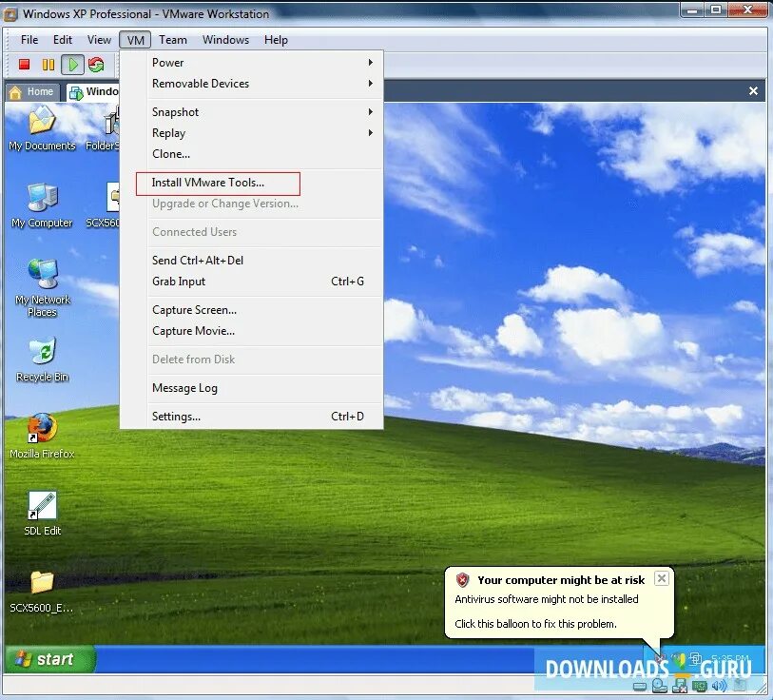Click the disconnected floppy status bar icon

point(679,686)
